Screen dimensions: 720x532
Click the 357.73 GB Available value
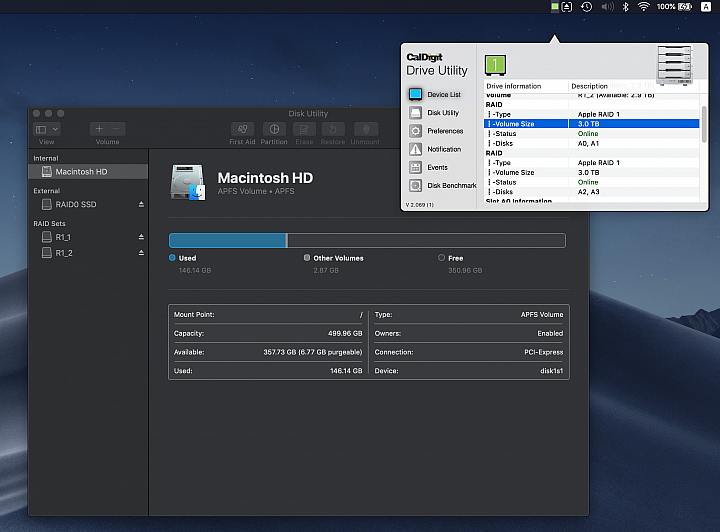tap(312, 352)
